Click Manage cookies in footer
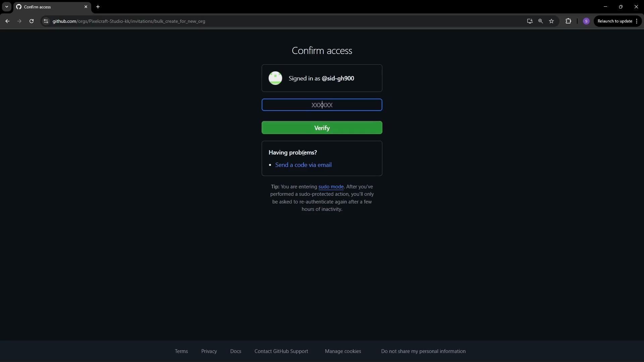This screenshot has width=644, height=362. (x=343, y=351)
